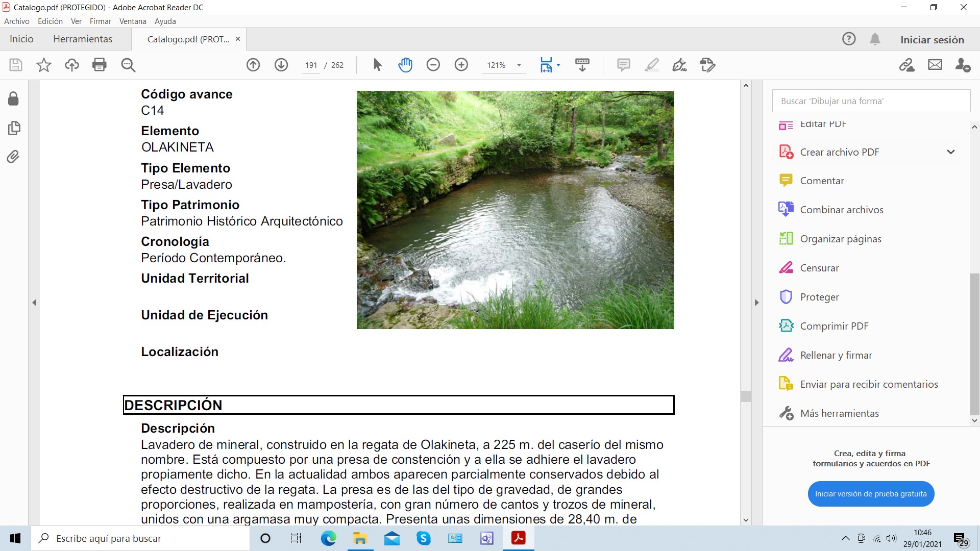Open File Explorer from the taskbar

(x=360, y=538)
